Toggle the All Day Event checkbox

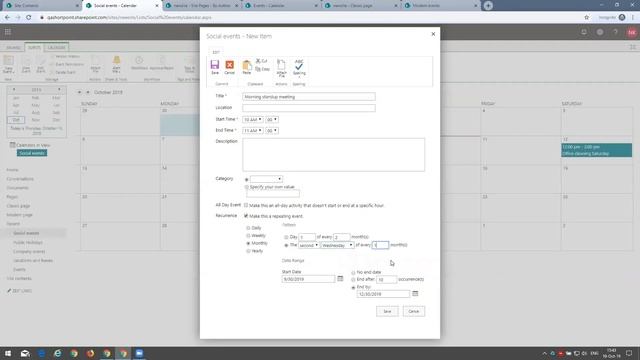coord(246,205)
